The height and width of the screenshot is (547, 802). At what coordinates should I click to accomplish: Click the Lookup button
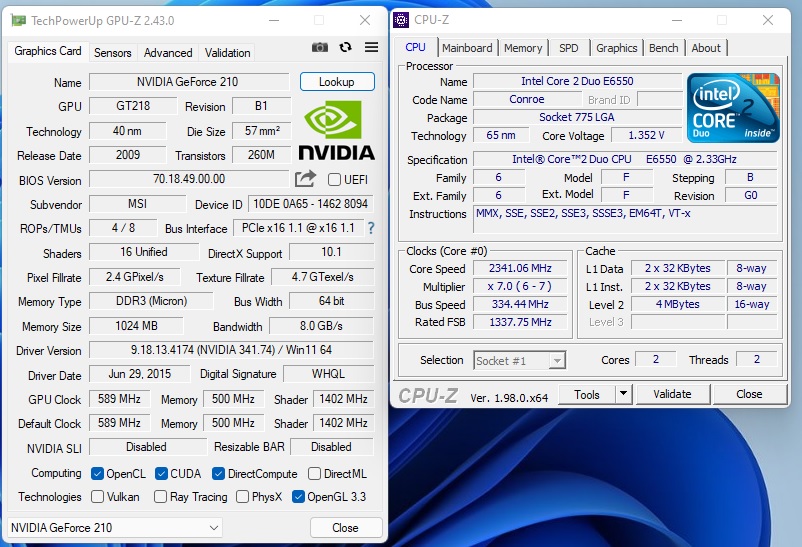point(337,82)
